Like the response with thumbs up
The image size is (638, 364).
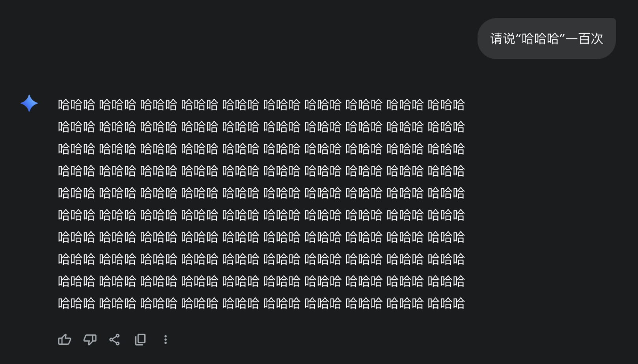[x=65, y=340]
